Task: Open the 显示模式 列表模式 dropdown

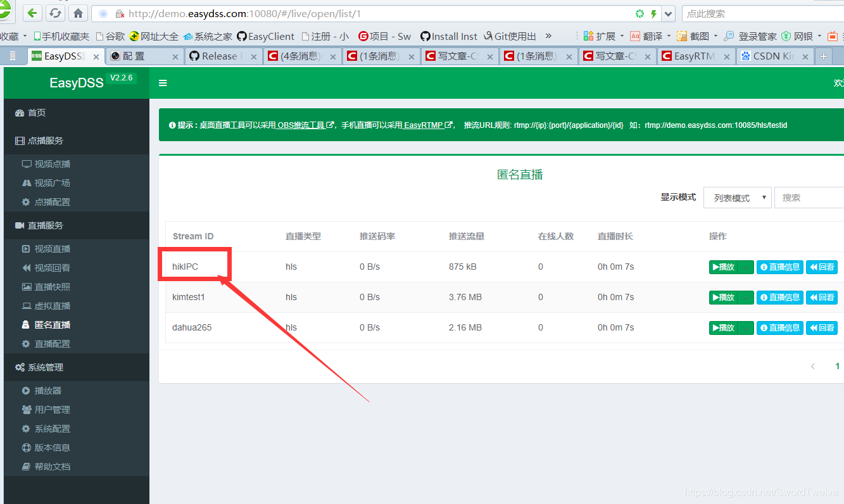Action: [x=738, y=198]
